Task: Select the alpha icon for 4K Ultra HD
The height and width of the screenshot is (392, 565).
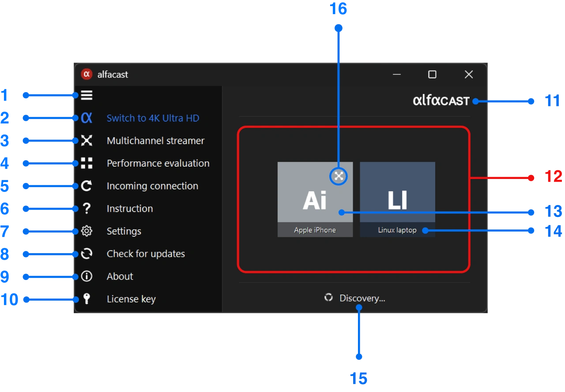Action: 87,118
